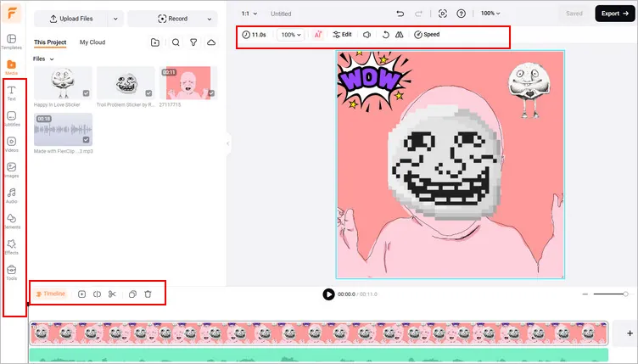Rotate the clip with rotate icon

(x=385, y=35)
